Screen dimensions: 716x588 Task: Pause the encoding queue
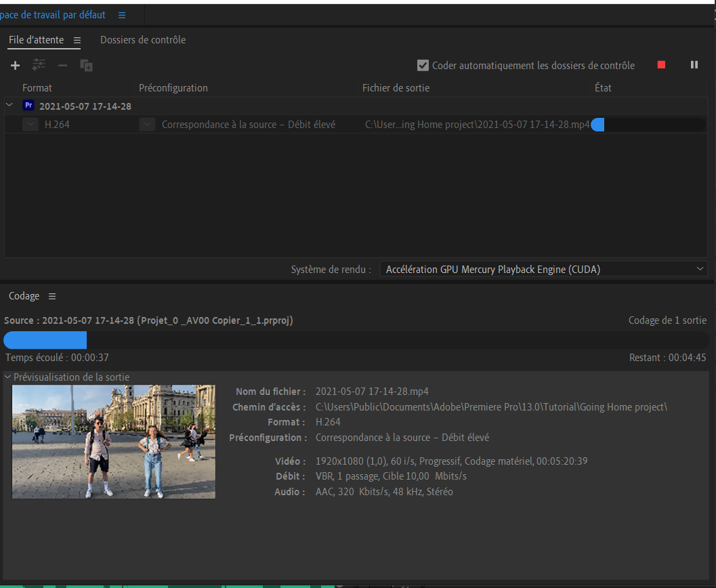[694, 65]
